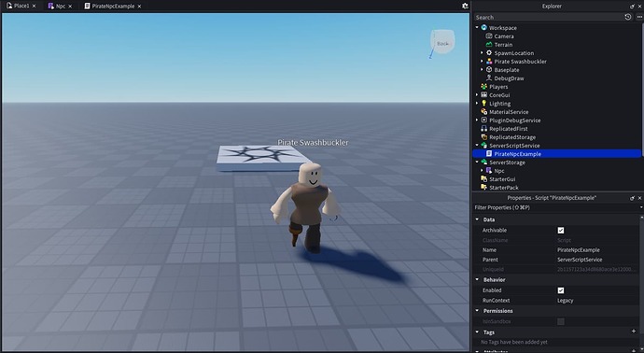Expand the Pirate Swashbuckler node
Viewport: 644px width, 353px height.
point(482,62)
